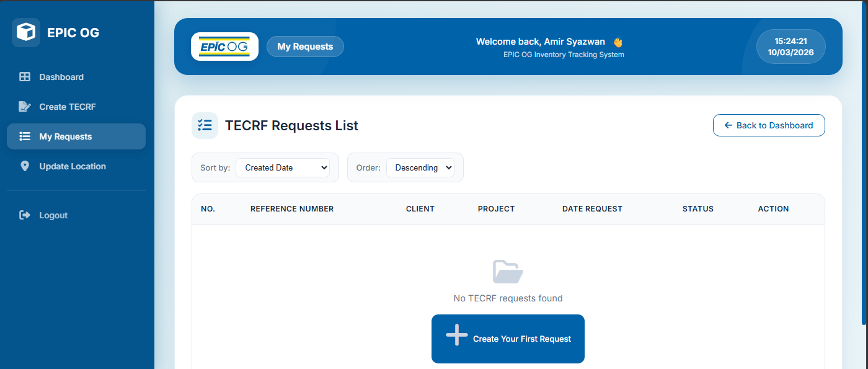This screenshot has width=868, height=369.
Task: Click the Back to Dashboard button
Action: pos(769,125)
